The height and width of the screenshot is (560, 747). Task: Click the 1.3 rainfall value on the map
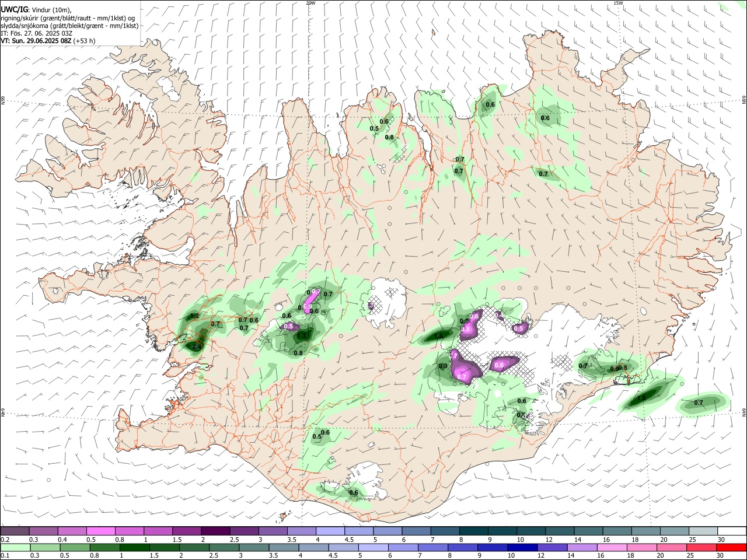pyautogui.click(x=302, y=336)
